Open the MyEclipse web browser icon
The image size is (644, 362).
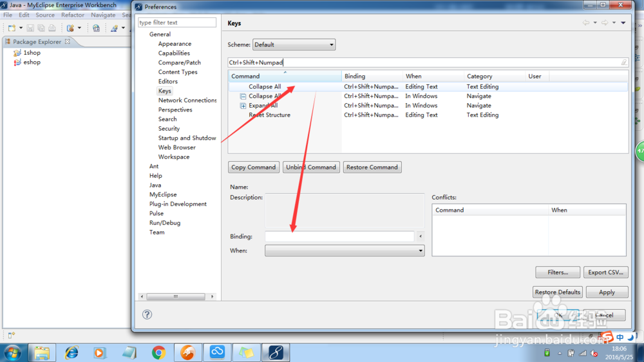coord(96,28)
